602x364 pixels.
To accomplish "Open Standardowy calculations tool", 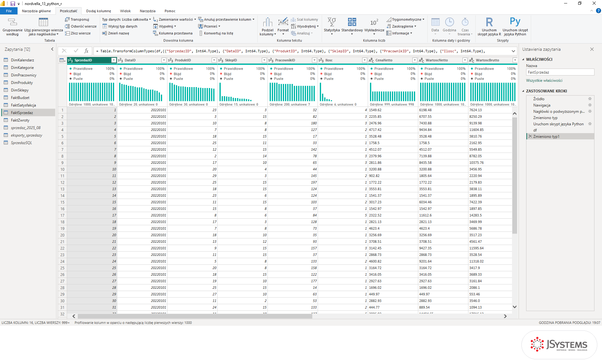I will [352, 27].
